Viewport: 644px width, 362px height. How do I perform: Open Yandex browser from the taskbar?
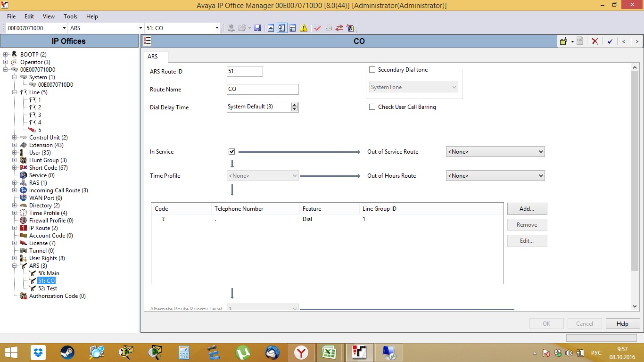point(301,352)
